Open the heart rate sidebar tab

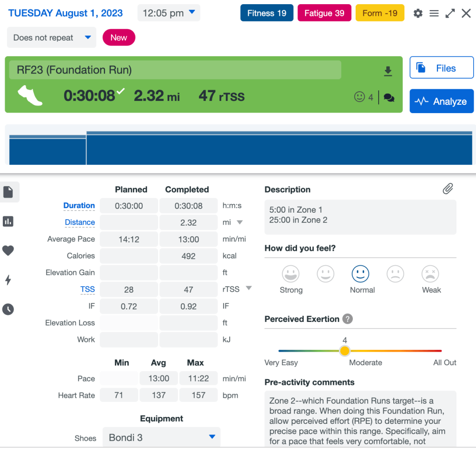8,251
